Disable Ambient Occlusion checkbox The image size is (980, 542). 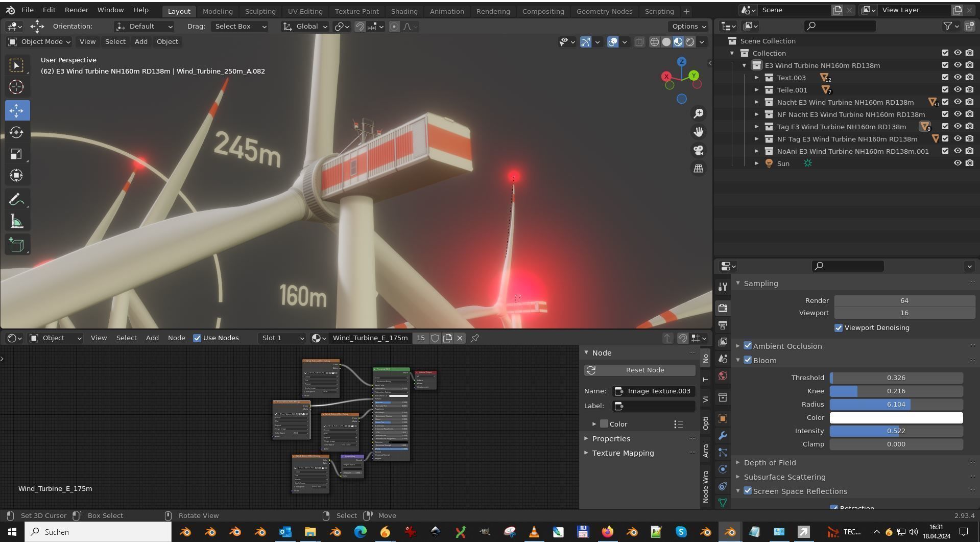click(x=748, y=346)
